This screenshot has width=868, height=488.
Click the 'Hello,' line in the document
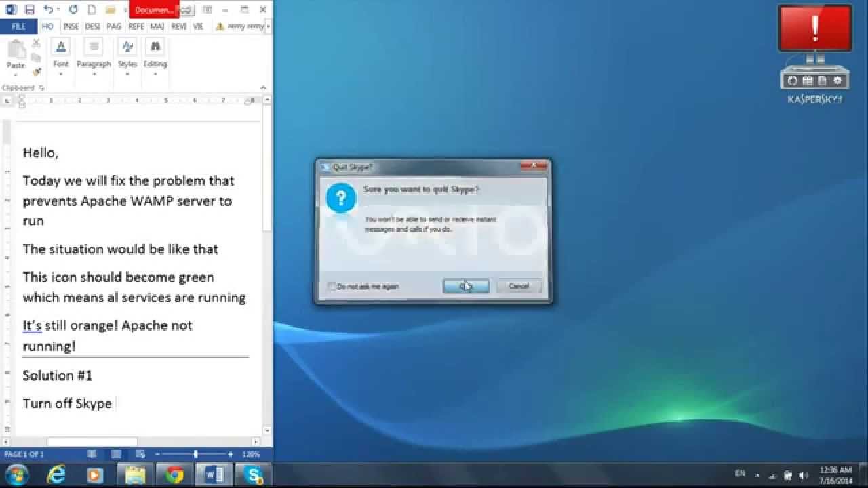[x=41, y=153]
